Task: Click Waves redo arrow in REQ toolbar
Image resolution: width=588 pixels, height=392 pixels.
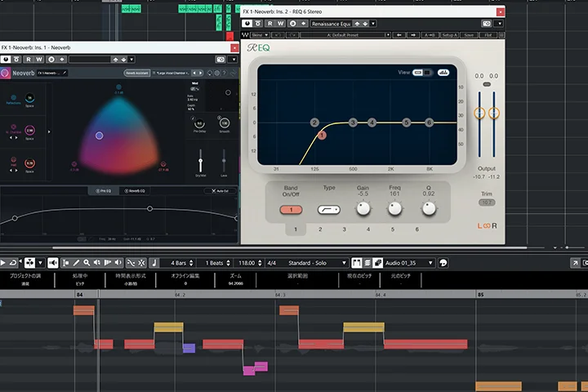Action: (292, 35)
